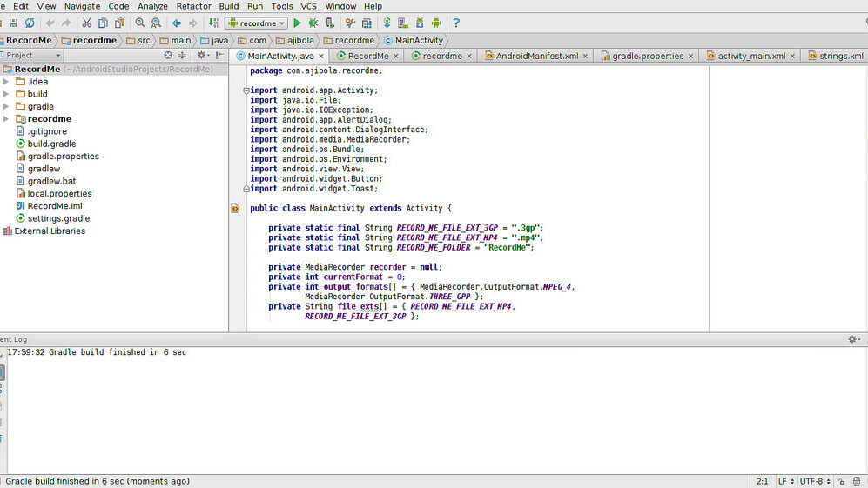
Task: Click the Synchronize refresh icon in toolbar
Action: (30, 23)
